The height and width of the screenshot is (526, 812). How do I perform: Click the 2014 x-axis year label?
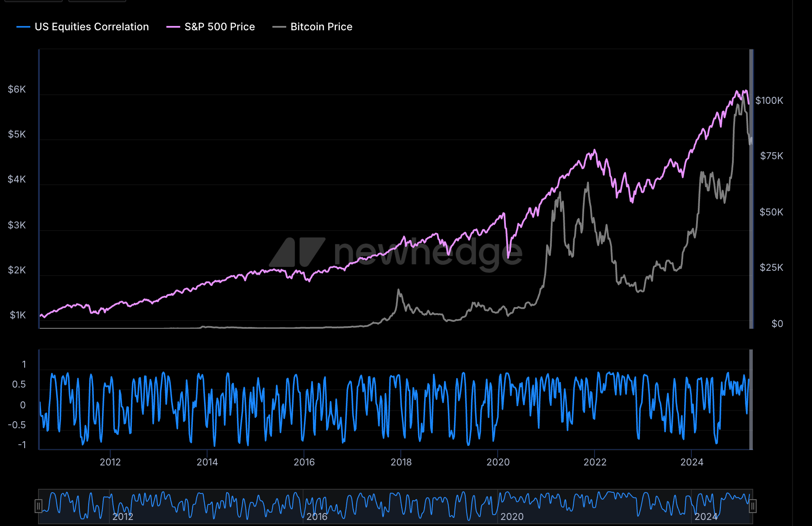click(x=207, y=462)
